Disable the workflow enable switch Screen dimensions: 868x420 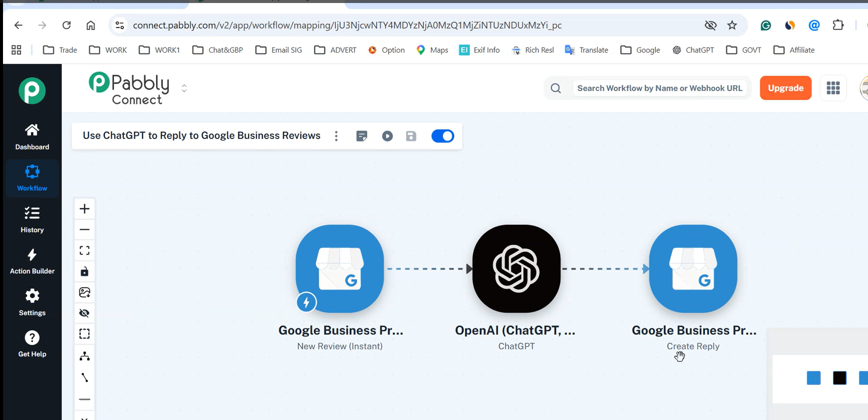coord(443,136)
